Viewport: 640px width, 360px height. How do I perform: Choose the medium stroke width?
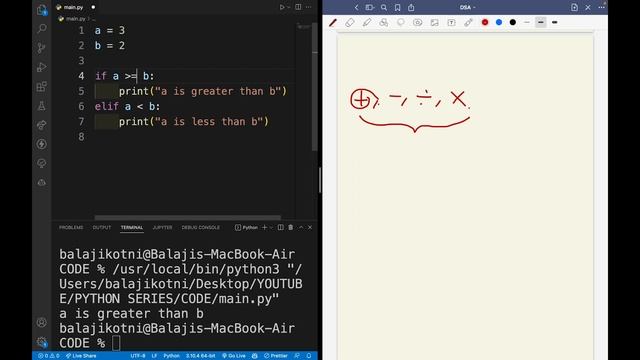click(x=541, y=22)
